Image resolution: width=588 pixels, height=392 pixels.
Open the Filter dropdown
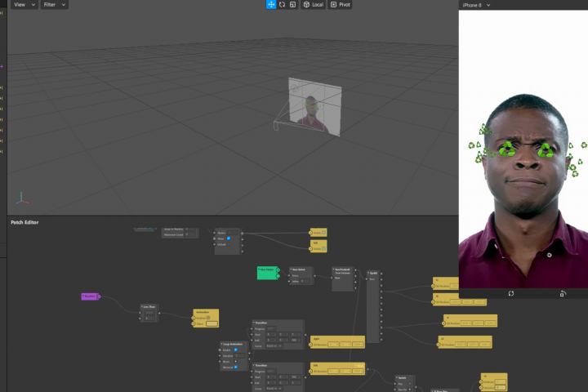[54, 5]
